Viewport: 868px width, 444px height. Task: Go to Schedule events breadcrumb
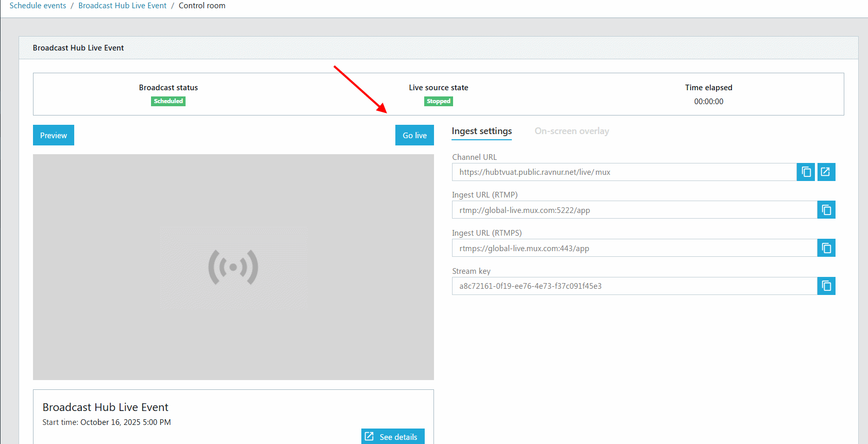(38, 6)
